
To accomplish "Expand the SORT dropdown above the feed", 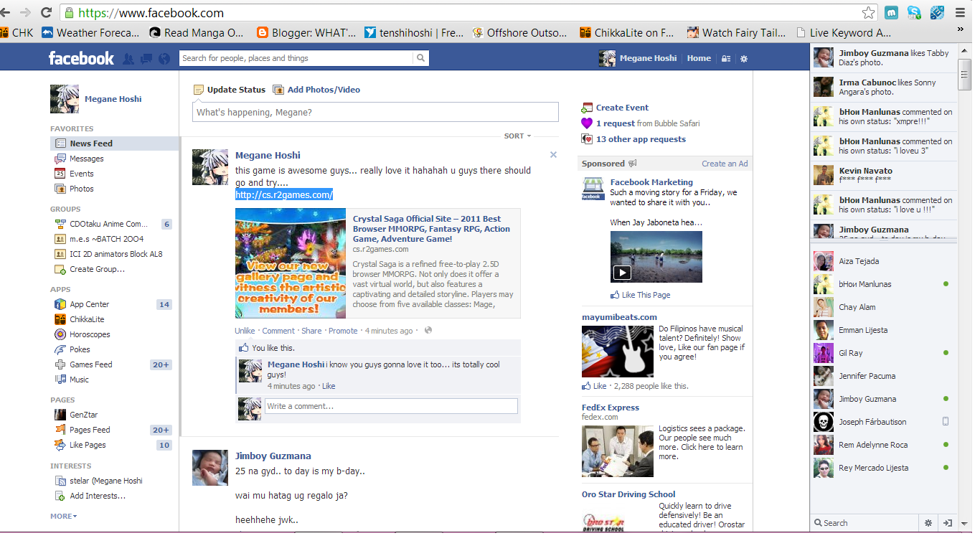I will pos(517,136).
